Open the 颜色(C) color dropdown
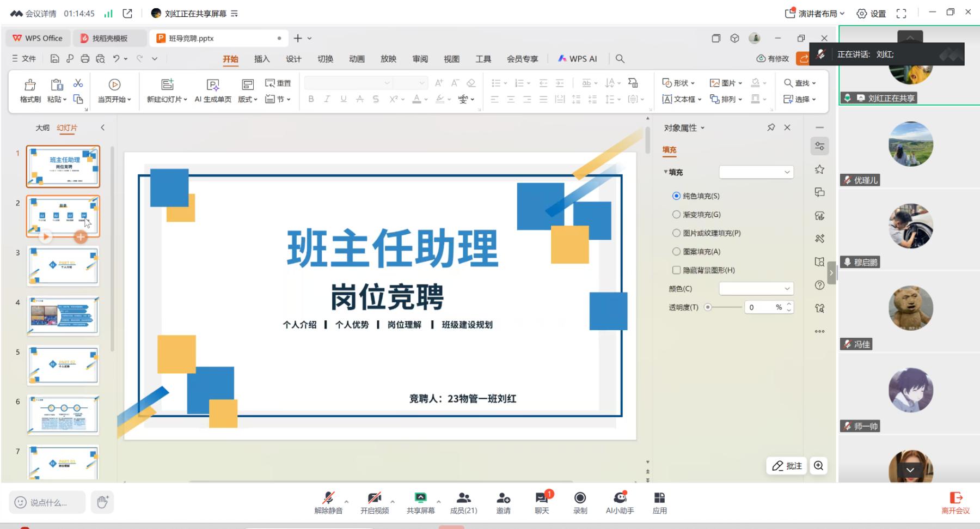The width and height of the screenshot is (980, 529). pyautogui.click(x=756, y=289)
